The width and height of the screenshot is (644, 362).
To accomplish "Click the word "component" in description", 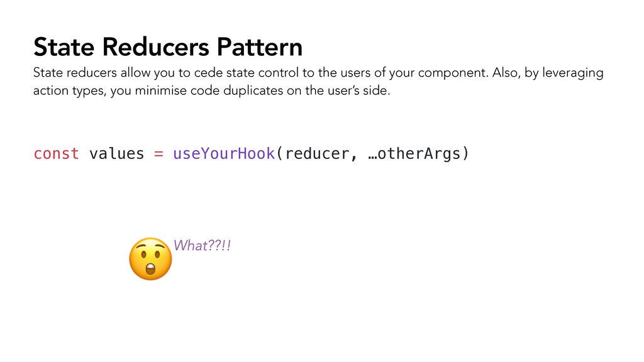I will click(x=452, y=73).
